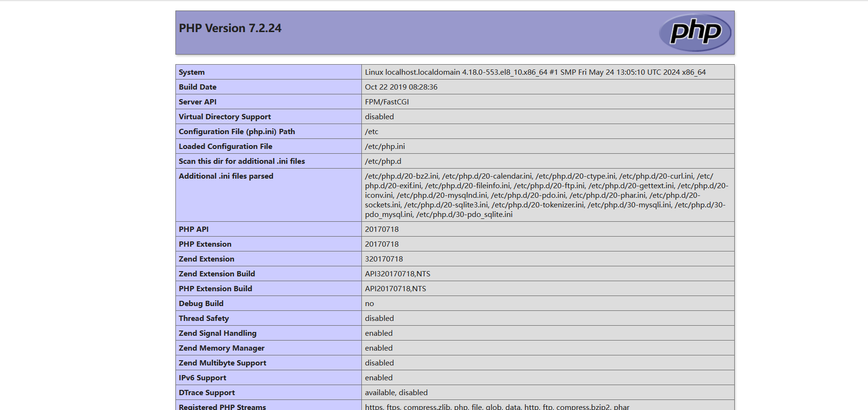Select 'Virtual Directory Support' label
The image size is (868, 410).
click(225, 117)
